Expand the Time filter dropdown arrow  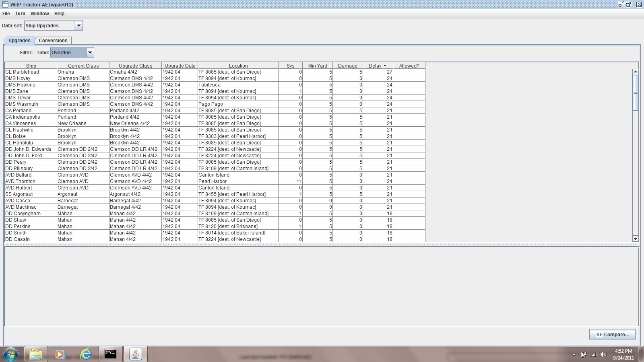point(90,53)
